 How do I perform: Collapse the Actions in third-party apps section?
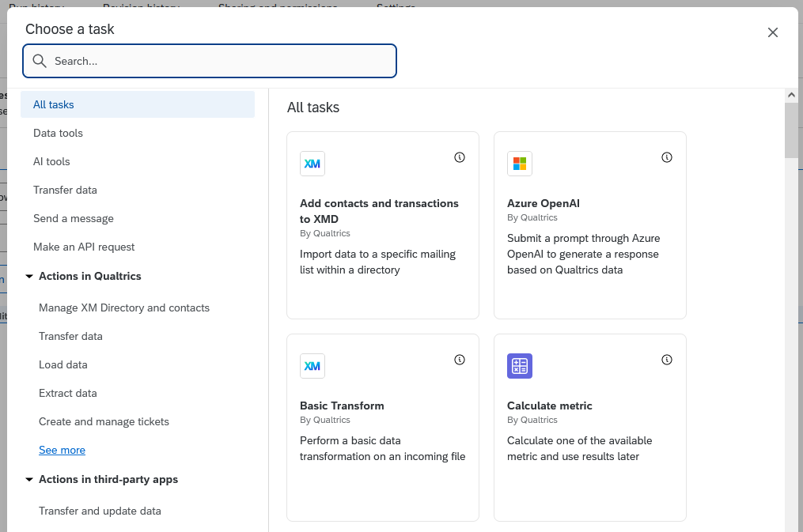pyautogui.click(x=29, y=480)
